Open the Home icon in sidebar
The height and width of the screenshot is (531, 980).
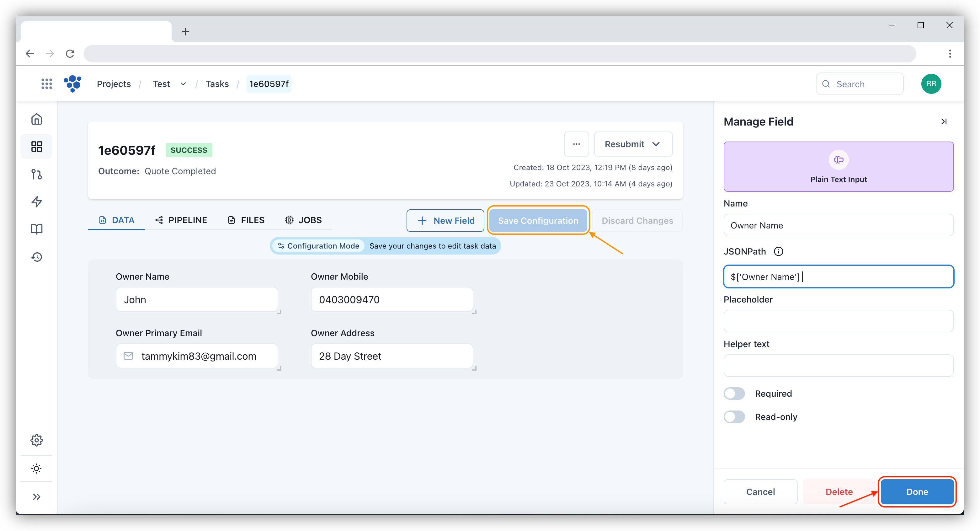tap(36, 119)
